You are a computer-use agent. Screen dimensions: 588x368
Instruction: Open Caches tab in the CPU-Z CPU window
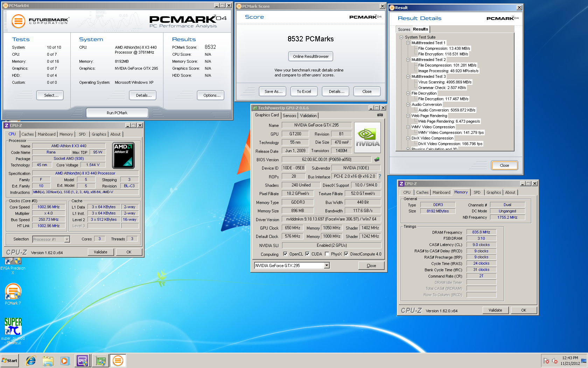click(x=28, y=134)
